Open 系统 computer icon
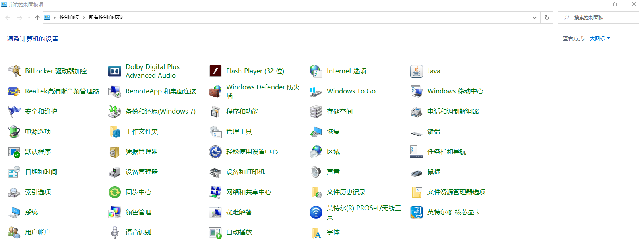 point(14,212)
